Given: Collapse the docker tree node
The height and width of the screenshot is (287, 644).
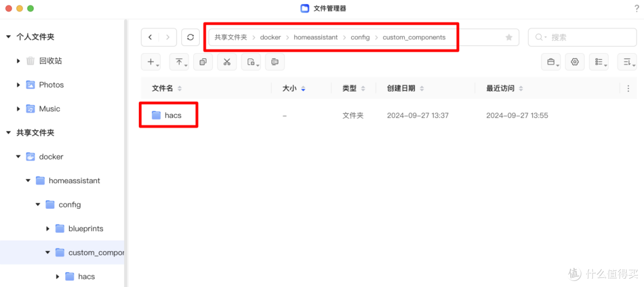Looking at the screenshot, I should tap(18, 157).
